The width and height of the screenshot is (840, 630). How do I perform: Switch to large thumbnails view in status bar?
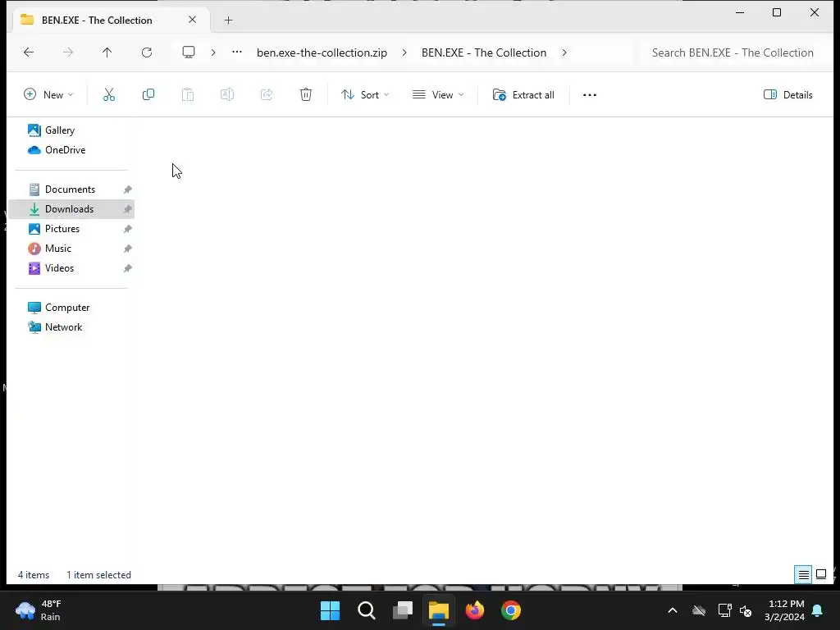pyautogui.click(x=821, y=575)
